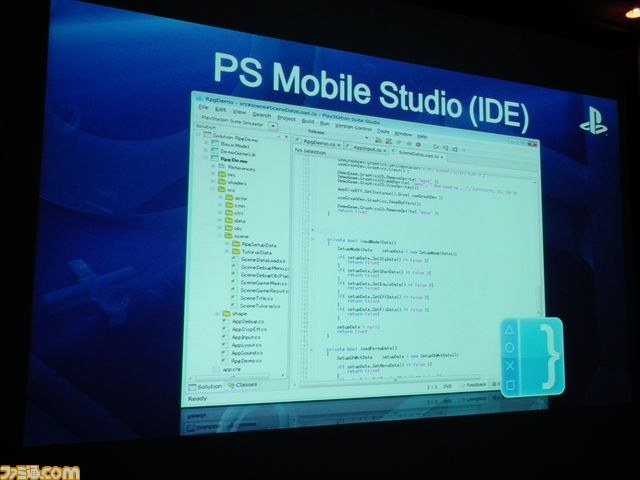Screen dimensions: 640x480
Task: Open the Tools menu
Action: (383, 131)
